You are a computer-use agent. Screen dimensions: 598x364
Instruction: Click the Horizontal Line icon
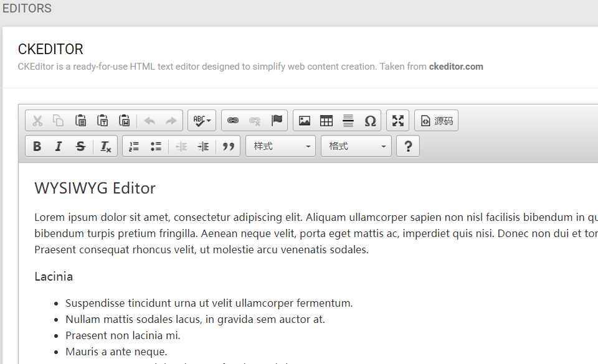point(348,121)
